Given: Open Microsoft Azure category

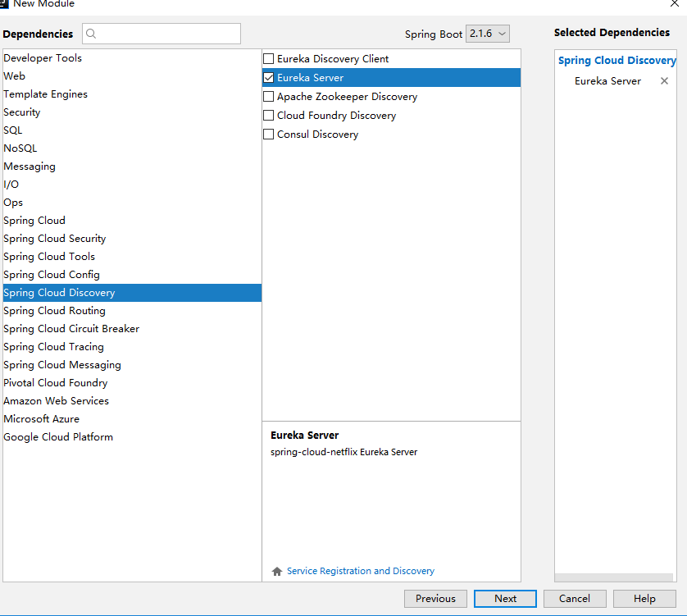Looking at the screenshot, I should tap(132, 418).
